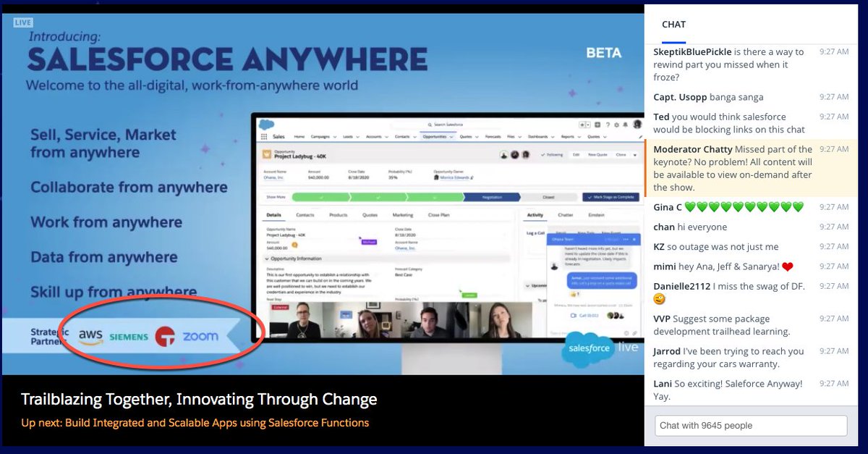
Task: Switch to the Chatter tab
Action: 565,214
